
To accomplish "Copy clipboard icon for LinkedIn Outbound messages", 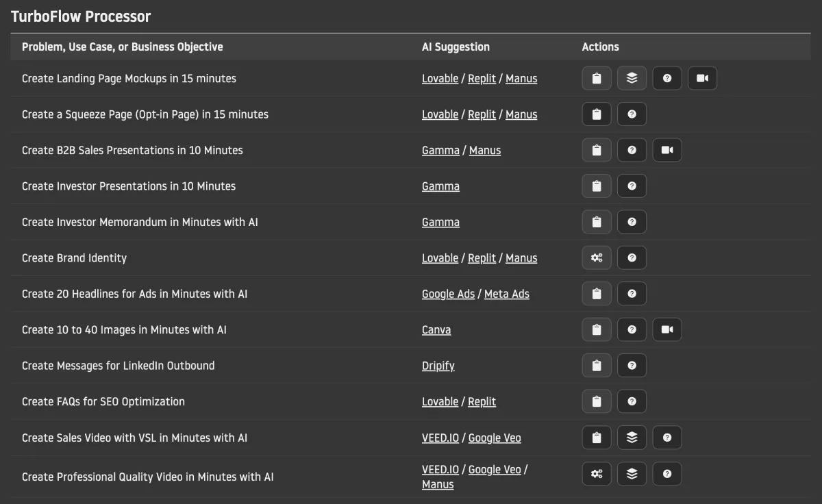I will [x=597, y=366].
